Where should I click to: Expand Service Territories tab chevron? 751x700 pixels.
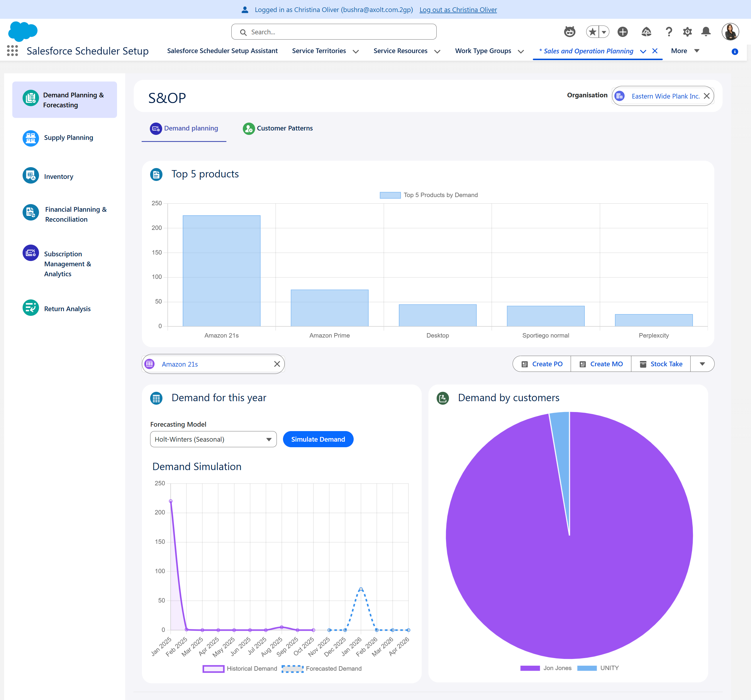355,51
